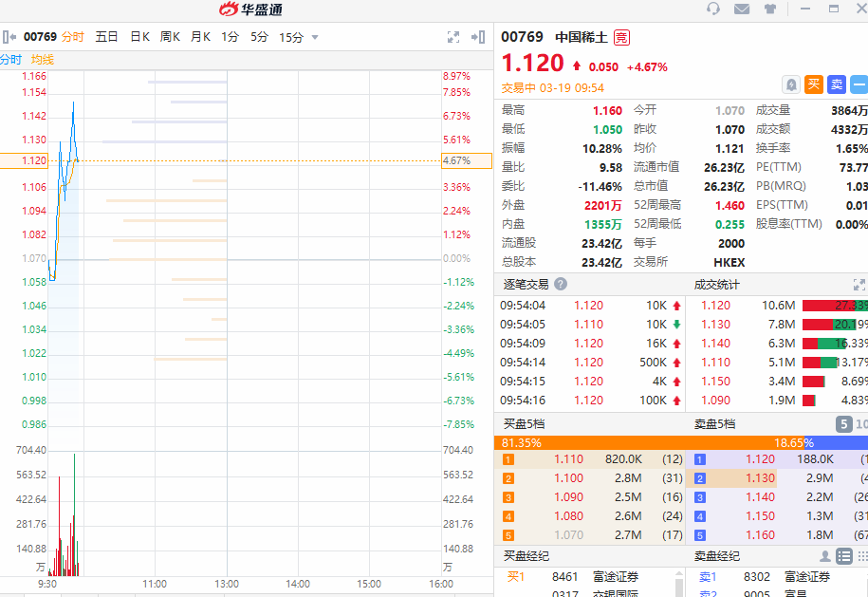Click buy level 1 badge at 1.110
868x597 pixels.
tap(508, 459)
